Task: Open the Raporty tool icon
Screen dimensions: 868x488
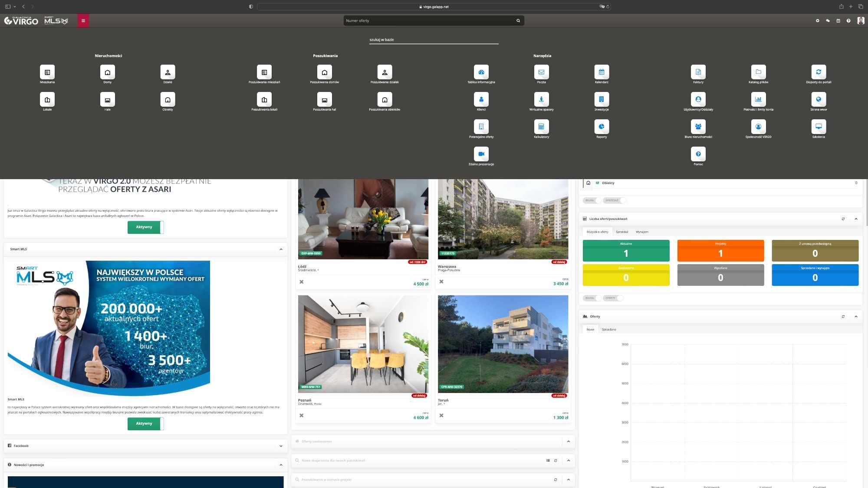Action: [602, 127]
